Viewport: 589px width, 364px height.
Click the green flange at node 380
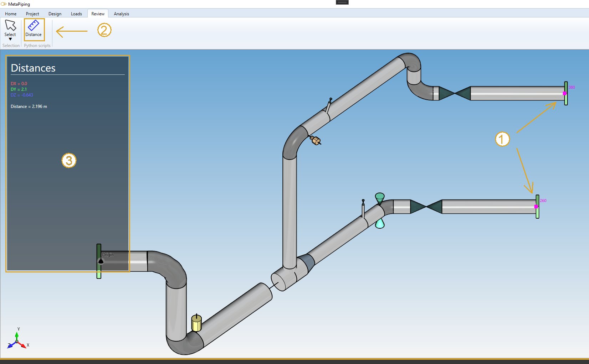(566, 93)
